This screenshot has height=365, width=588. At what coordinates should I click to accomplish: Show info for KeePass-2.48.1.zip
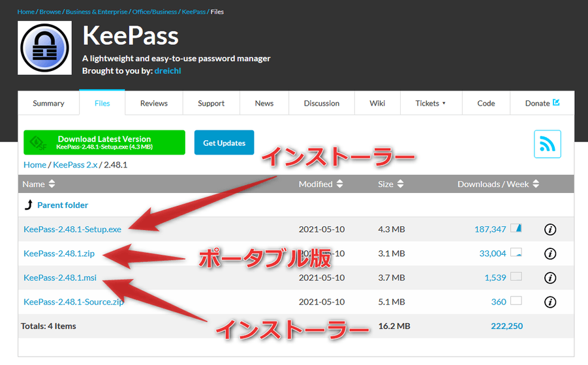coord(549,254)
